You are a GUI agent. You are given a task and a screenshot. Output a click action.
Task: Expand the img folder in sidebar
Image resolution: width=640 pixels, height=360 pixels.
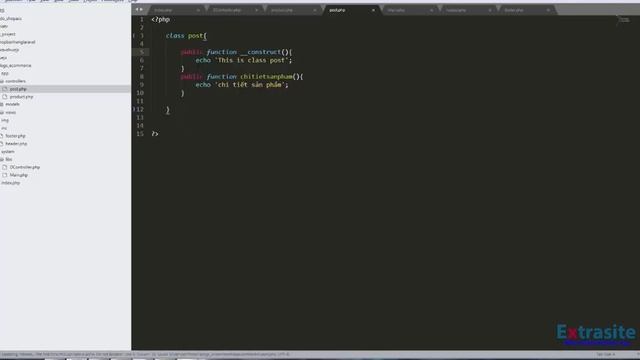click(x=4, y=120)
